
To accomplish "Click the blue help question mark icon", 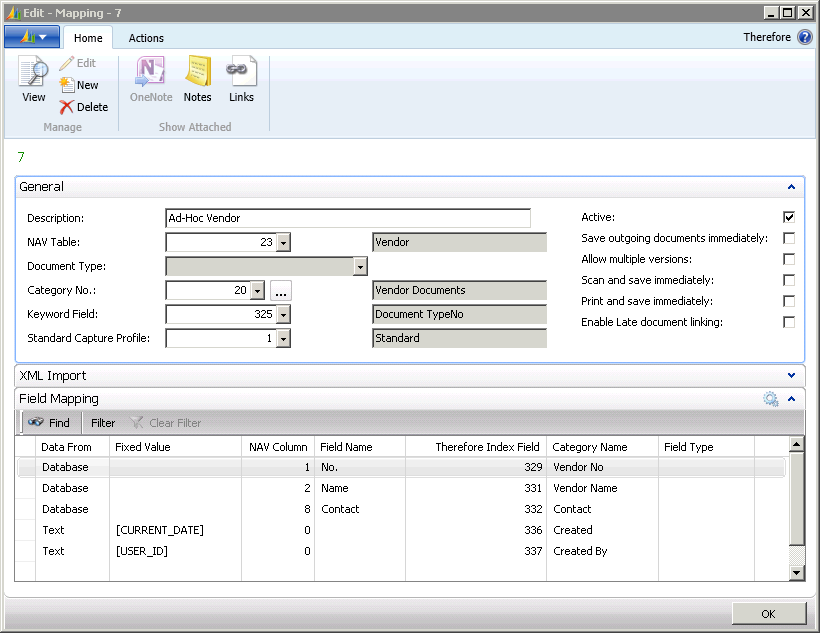I will 804,37.
